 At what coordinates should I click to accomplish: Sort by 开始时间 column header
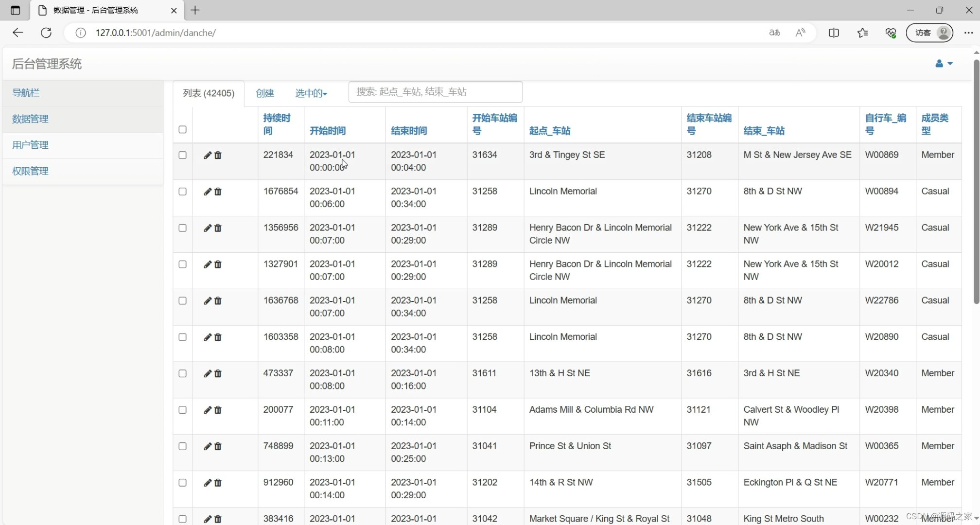[328, 131]
